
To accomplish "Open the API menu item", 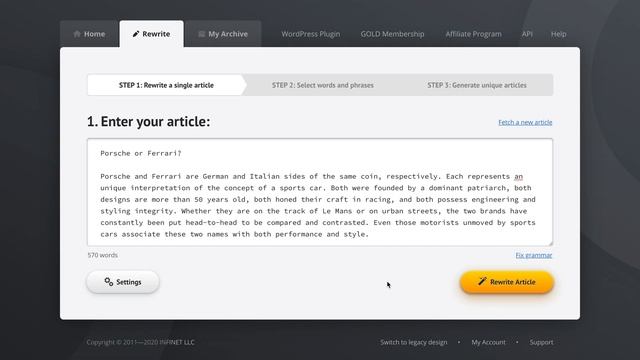I will tap(527, 34).
